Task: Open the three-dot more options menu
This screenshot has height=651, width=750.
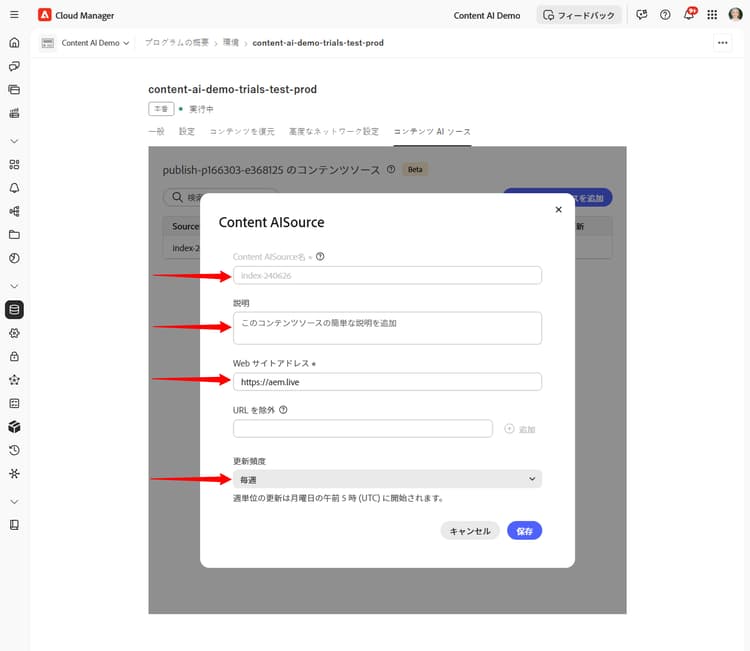Action: 722,43
